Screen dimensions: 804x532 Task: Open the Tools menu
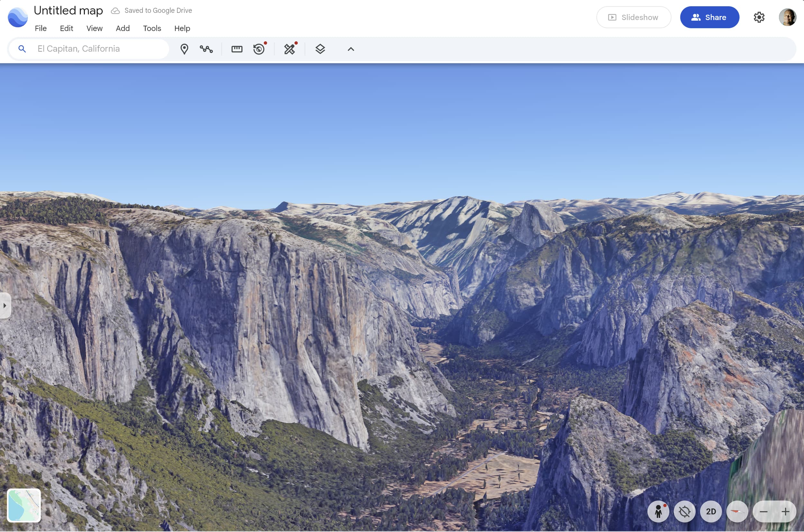click(x=152, y=29)
